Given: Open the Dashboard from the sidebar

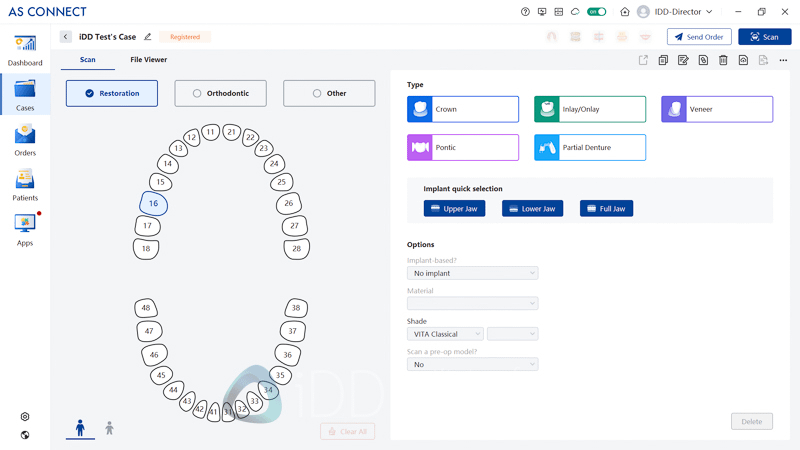Looking at the screenshot, I should coord(25,49).
